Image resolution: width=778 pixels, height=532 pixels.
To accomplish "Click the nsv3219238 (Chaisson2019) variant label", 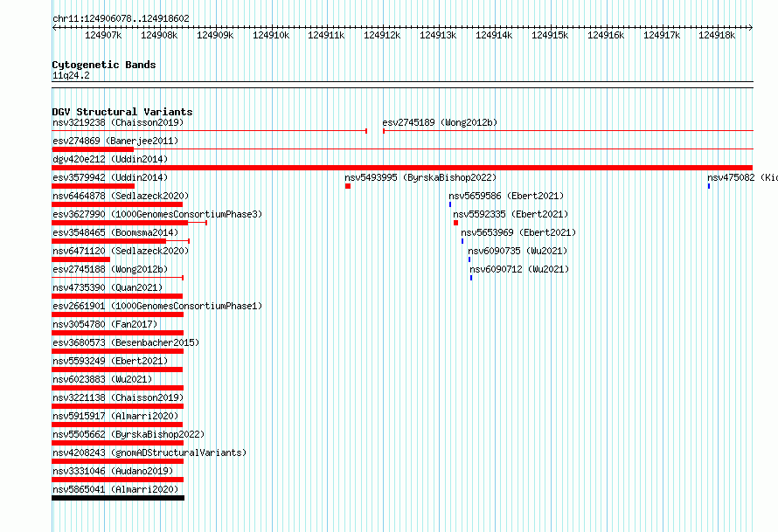I will (118, 122).
